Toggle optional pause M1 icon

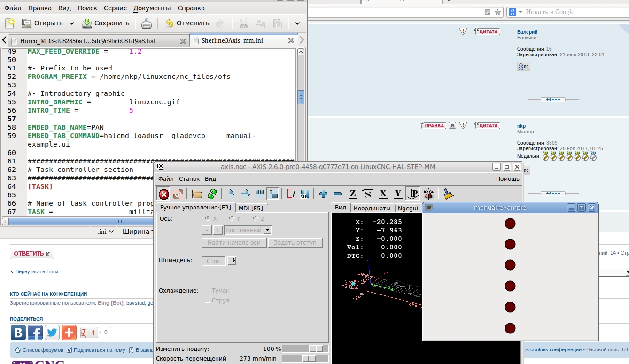(305, 194)
